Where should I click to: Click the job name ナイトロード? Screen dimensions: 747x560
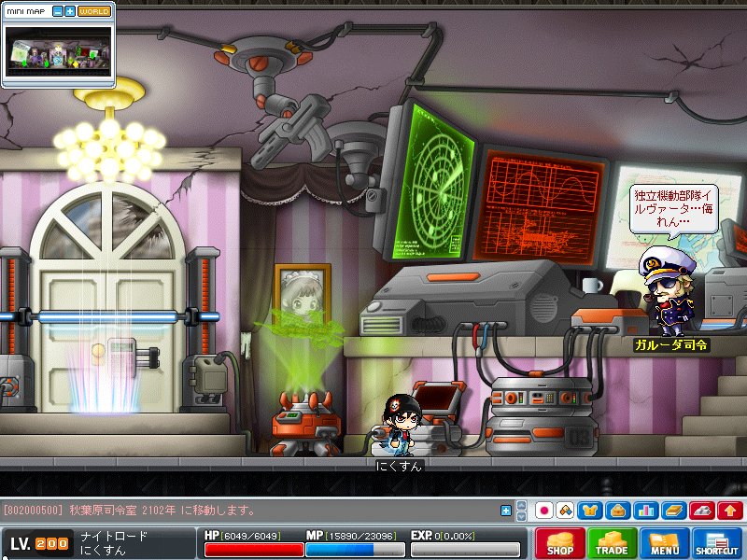[x=114, y=537]
